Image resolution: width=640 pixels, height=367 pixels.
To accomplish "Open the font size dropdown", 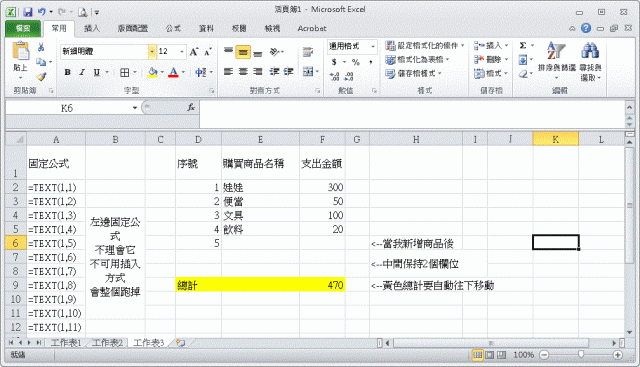I will pos(182,51).
